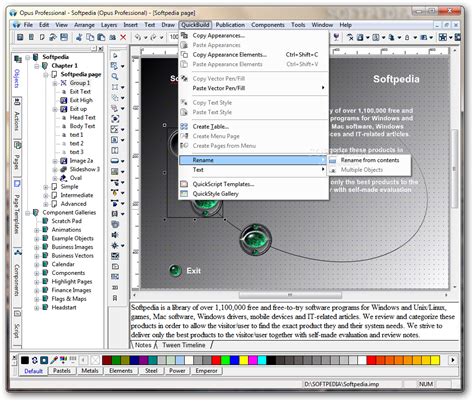Expand the Animations gallery node
The height and width of the screenshot is (402, 474).
click(37, 230)
